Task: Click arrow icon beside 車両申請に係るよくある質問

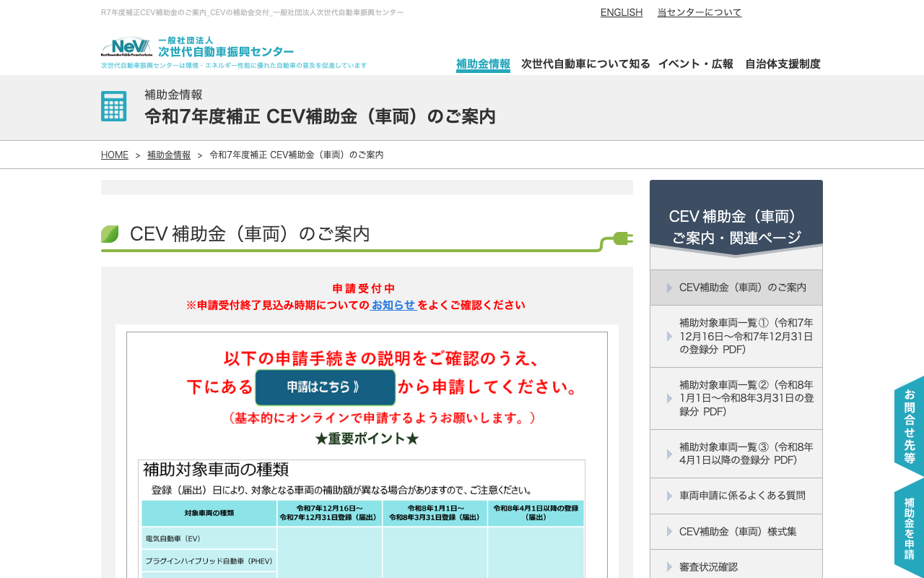Action: pos(669,496)
